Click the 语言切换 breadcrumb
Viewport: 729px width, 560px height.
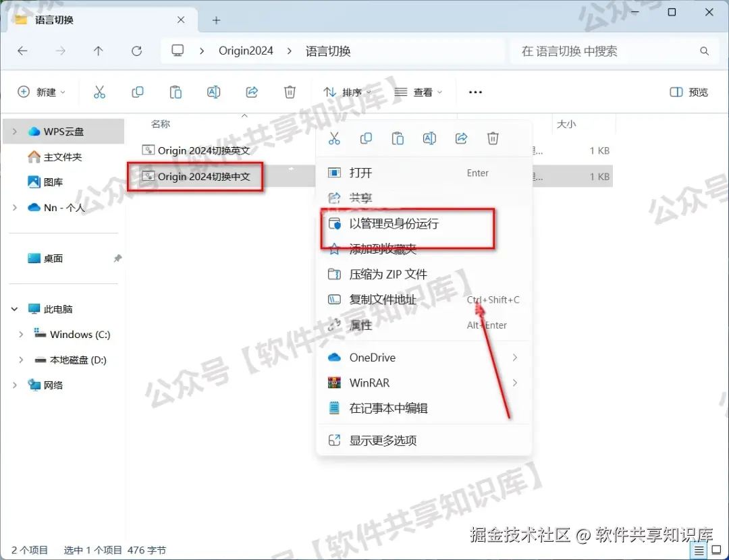click(328, 51)
